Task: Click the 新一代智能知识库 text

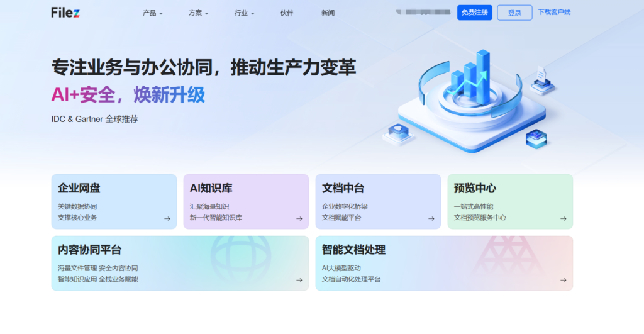Action: (x=216, y=218)
